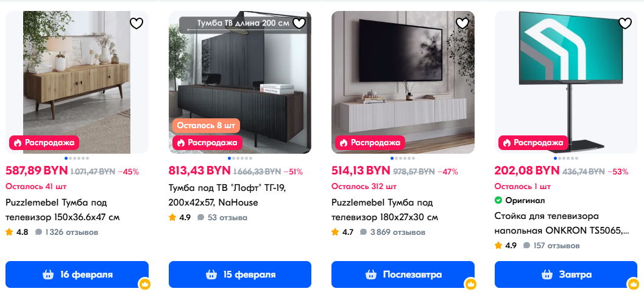Image resolution: width=644 pixels, height=294 pixels.
Task: Click the Распродажа badge on the wooden cabinet
Action: 44,143
